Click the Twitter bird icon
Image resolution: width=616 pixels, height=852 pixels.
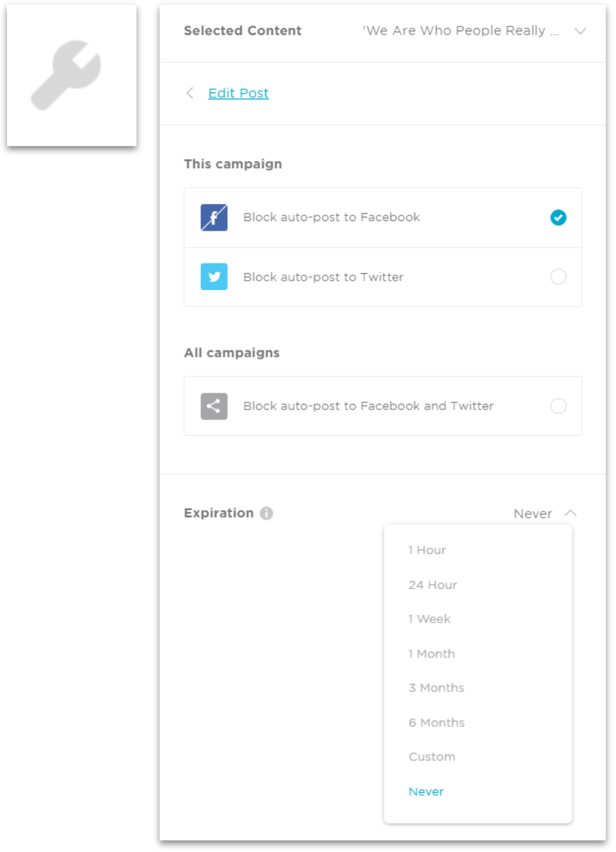click(214, 277)
